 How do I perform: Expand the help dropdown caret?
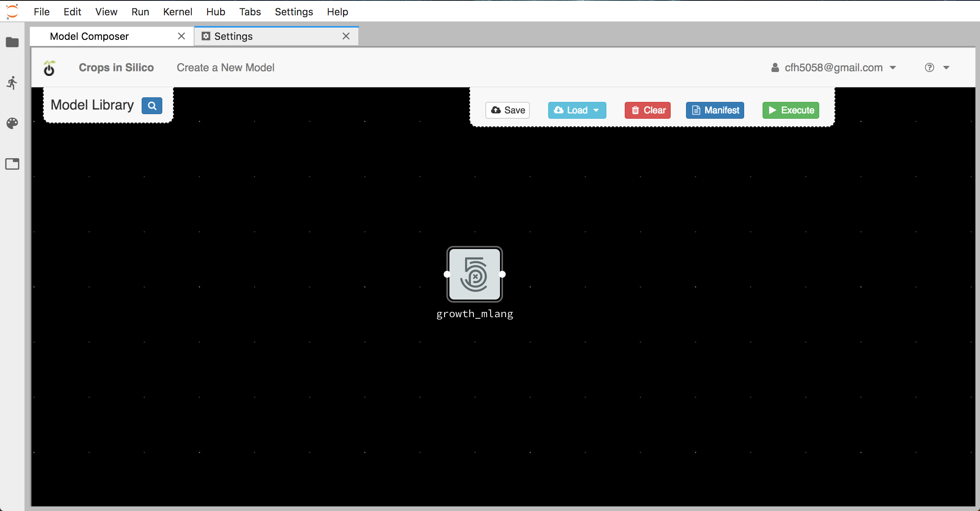946,68
